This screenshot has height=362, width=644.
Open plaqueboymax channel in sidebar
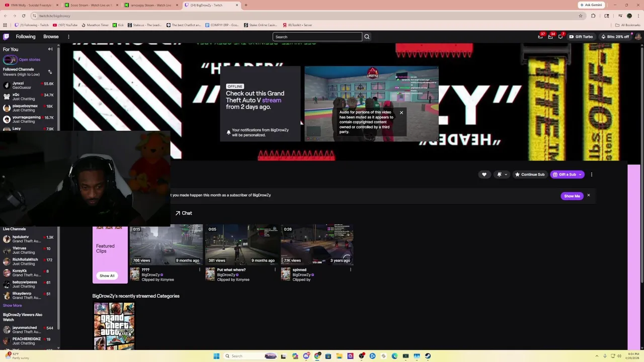(28, 108)
